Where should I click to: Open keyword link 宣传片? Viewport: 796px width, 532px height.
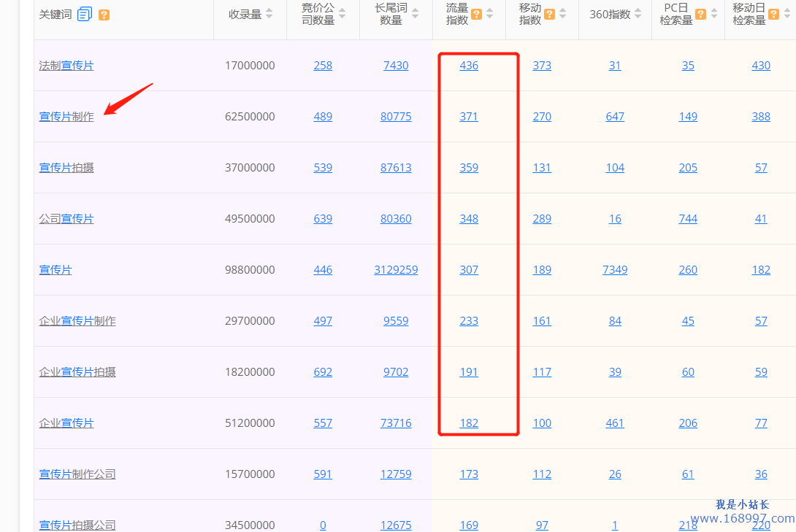coord(56,270)
